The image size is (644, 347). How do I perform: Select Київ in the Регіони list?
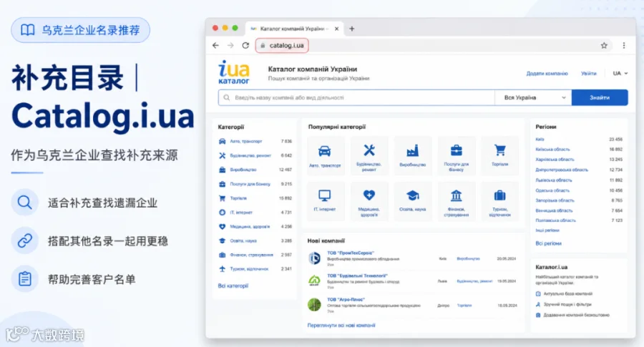(x=540, y=140)
